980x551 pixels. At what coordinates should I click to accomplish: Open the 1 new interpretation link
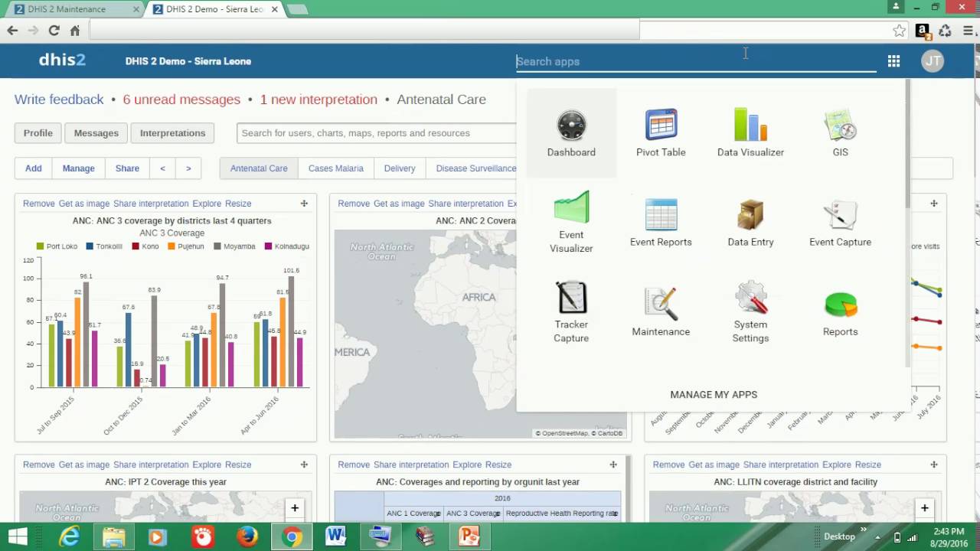click(318, 99)
